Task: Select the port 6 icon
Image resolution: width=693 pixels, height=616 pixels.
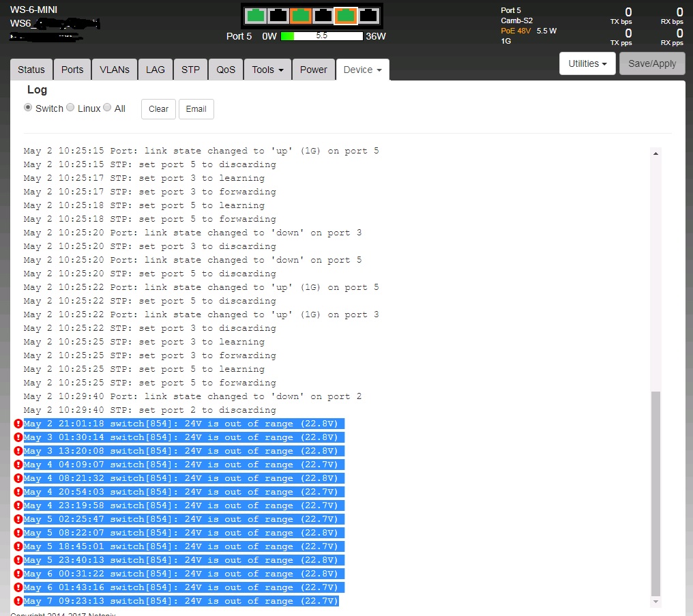Action: 368,16
